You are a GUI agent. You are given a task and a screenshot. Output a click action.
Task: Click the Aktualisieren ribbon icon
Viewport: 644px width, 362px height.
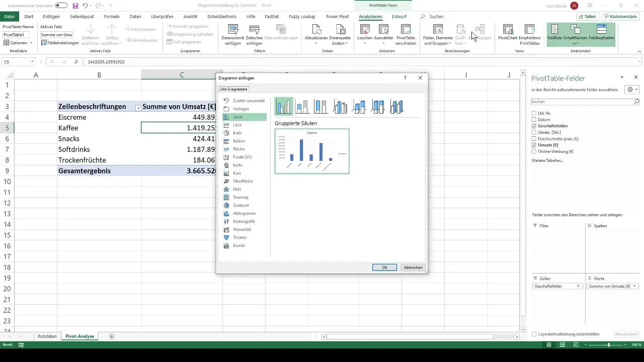316,35
